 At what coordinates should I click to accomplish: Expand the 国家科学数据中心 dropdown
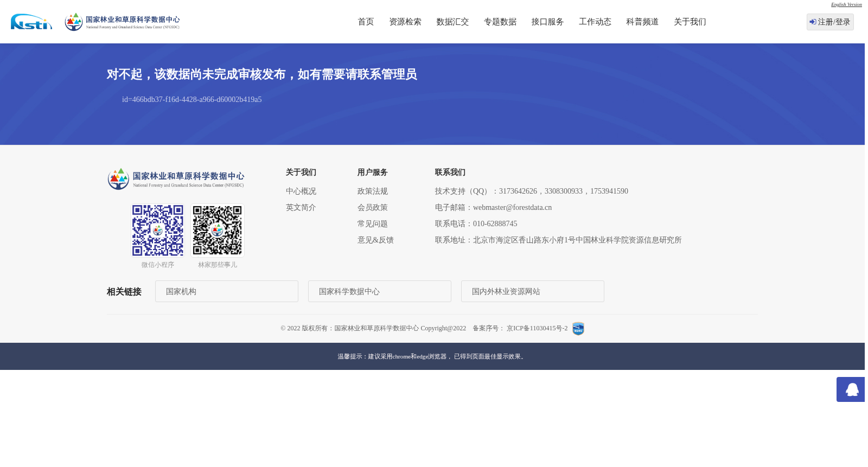(x=380, y=291)
